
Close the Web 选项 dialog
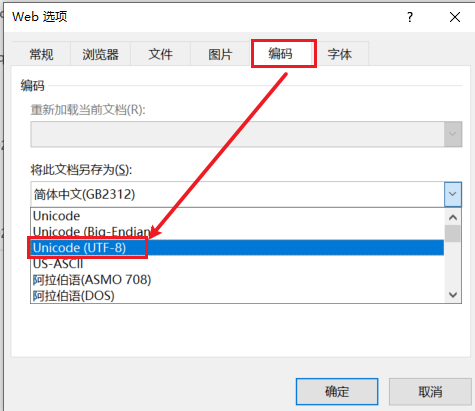455,17
